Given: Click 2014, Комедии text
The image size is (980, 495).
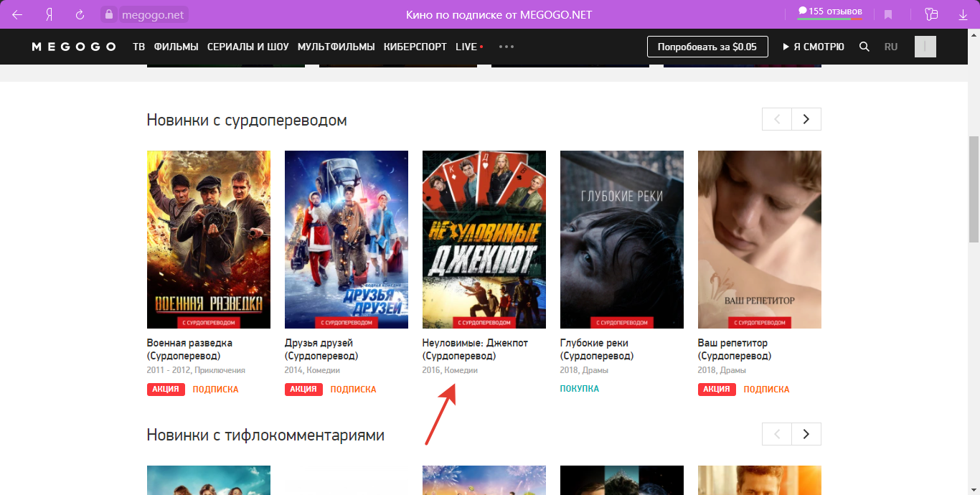Looking at the screenshot, I should tap(312, 370).
